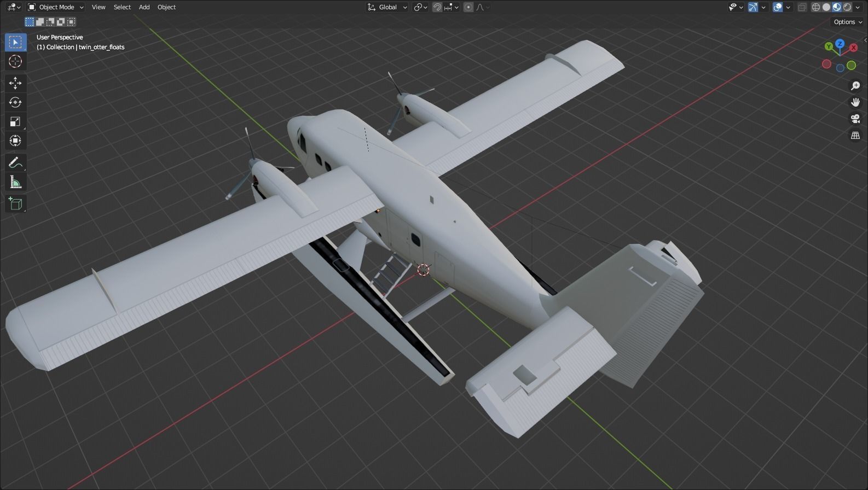868x490 pixels.
Task: Open the Options dropdown
Action: pos(848,22)
